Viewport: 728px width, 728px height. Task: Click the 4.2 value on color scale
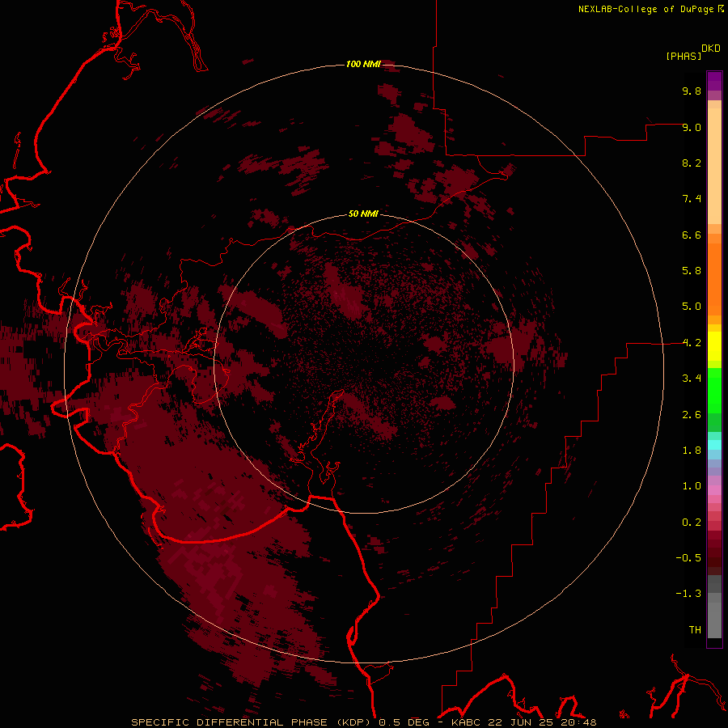click(x=692, y=343)
